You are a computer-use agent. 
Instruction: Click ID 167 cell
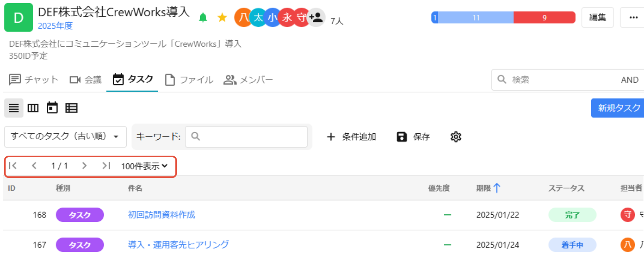pos(40,245)
